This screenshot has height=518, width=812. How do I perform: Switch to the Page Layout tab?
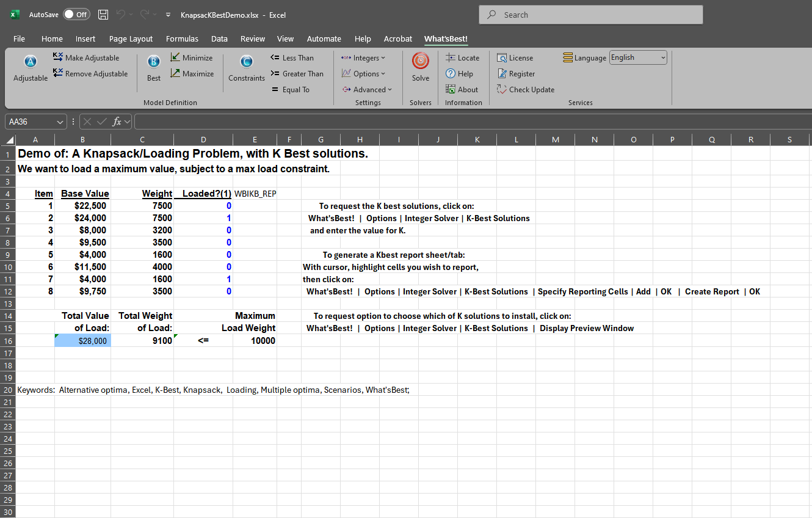point(131,38)
